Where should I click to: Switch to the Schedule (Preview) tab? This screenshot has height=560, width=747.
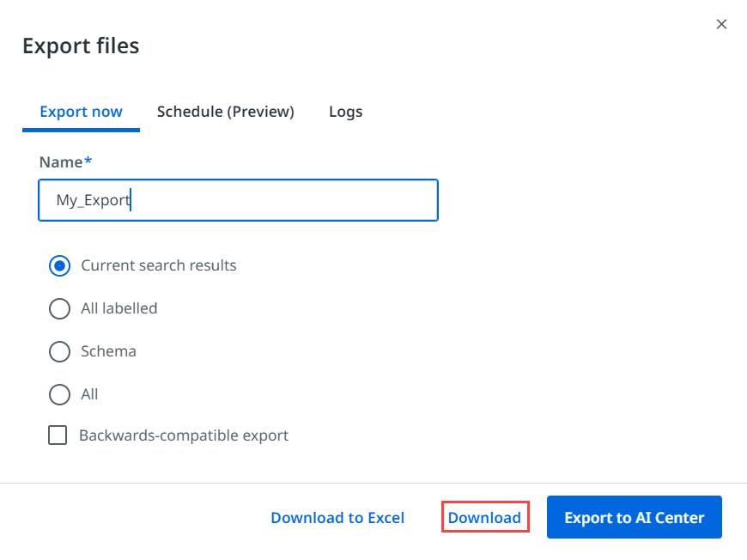point(225,112)
